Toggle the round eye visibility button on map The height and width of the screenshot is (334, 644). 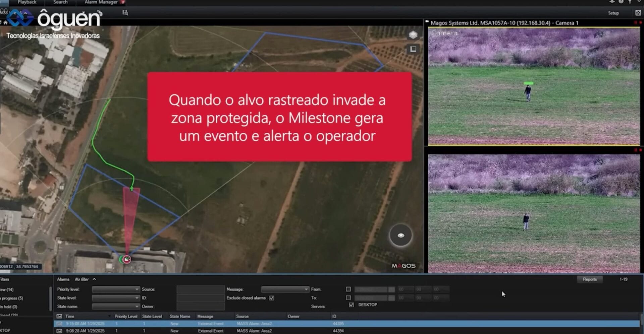[x=401, y=236]
